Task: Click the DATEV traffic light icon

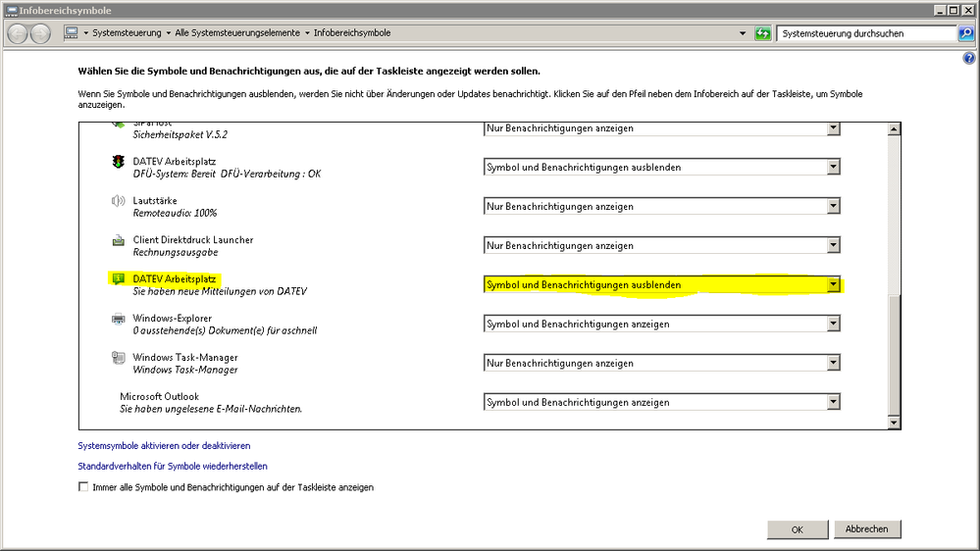Action: pos(118,162)
